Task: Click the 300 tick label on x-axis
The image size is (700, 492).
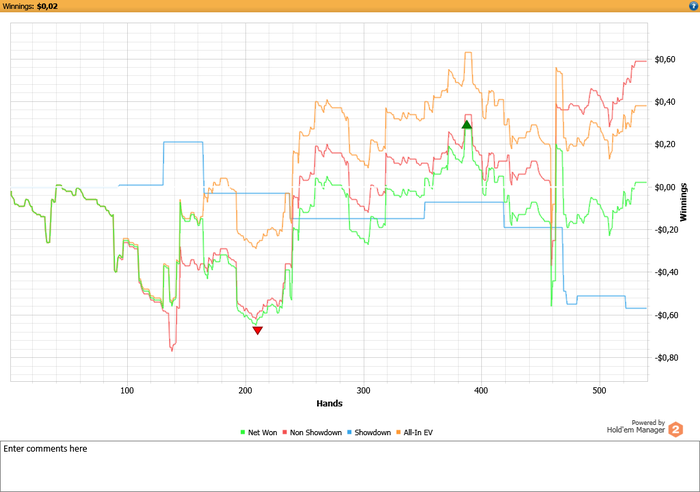Action: [363, 390]
